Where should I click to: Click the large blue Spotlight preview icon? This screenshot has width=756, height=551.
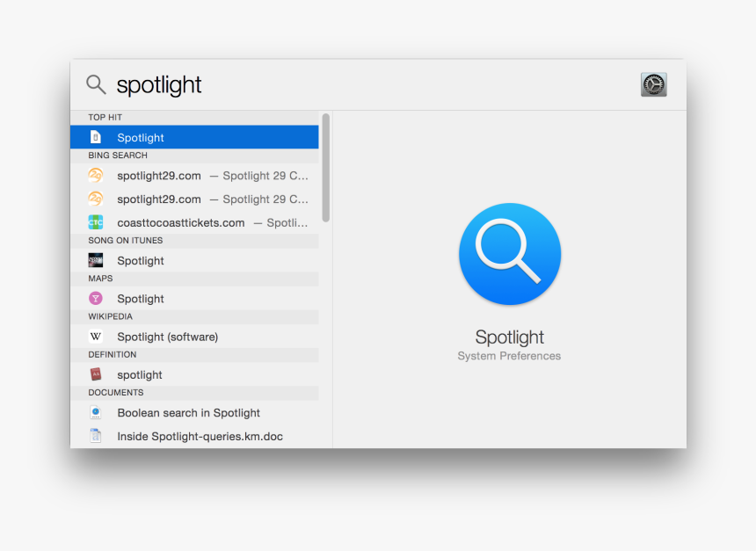coord(509,254)
